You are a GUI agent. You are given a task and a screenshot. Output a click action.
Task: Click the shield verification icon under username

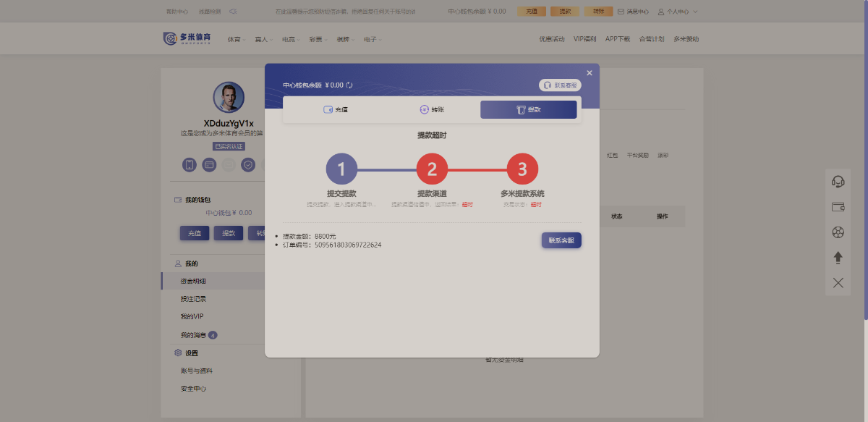248,165
